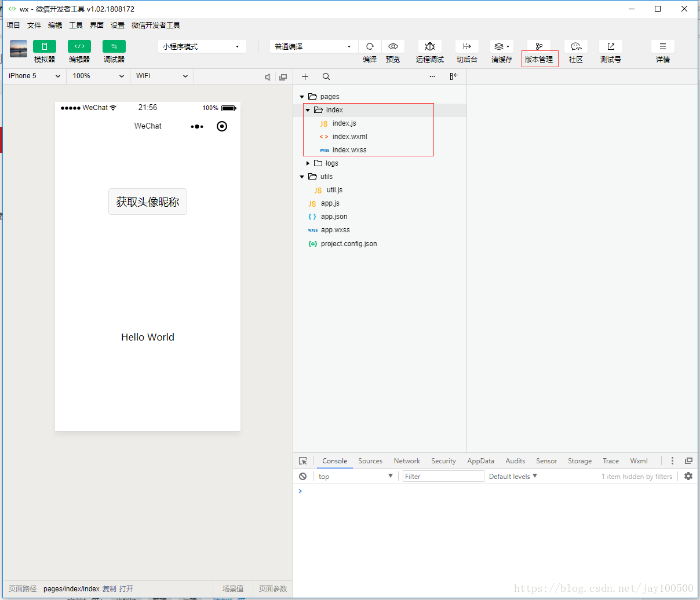
Task: Toggle the debugger panel button
Action: (114, 46)
